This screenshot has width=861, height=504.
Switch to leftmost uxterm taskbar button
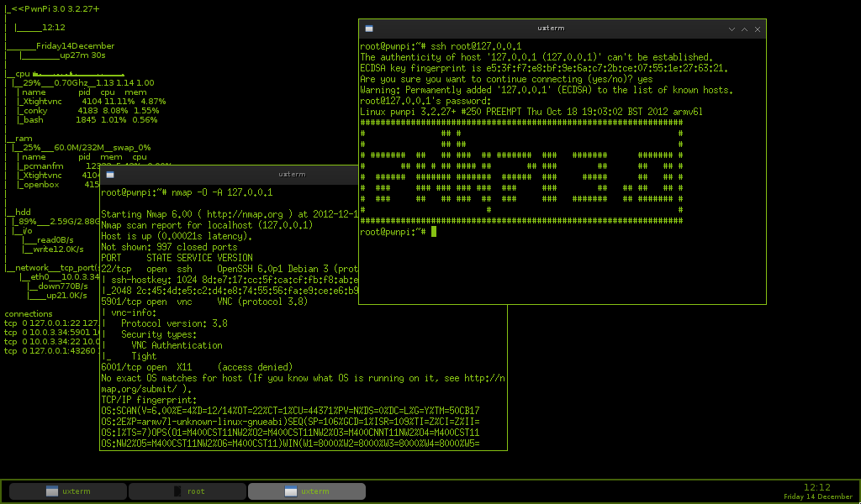[66, 491]
